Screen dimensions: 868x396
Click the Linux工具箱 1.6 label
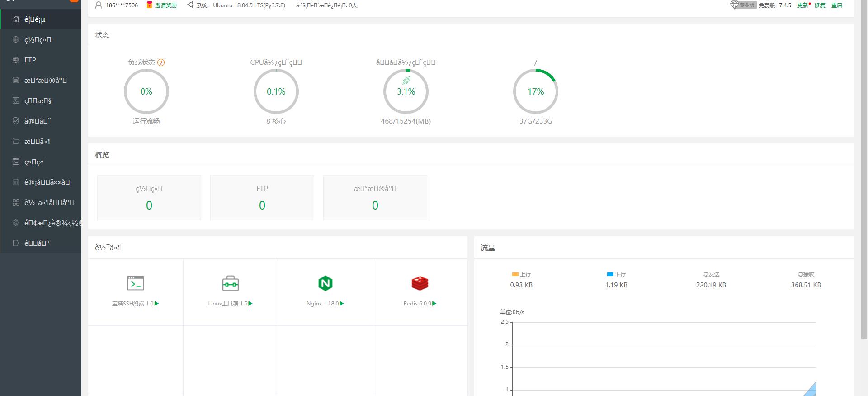click(x=228, y=304)
